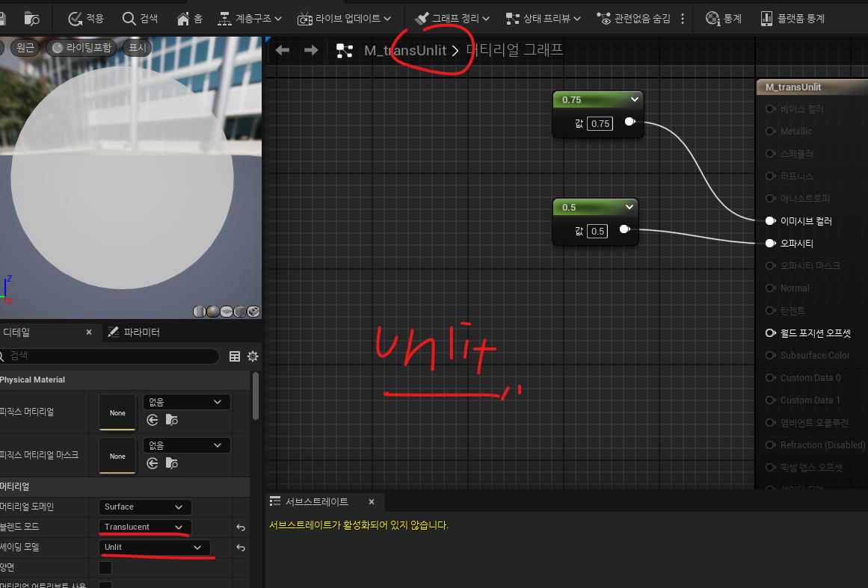Open the Details panel settings gear
The width and height of the screenshot is (868, 588).
point(253,356)
